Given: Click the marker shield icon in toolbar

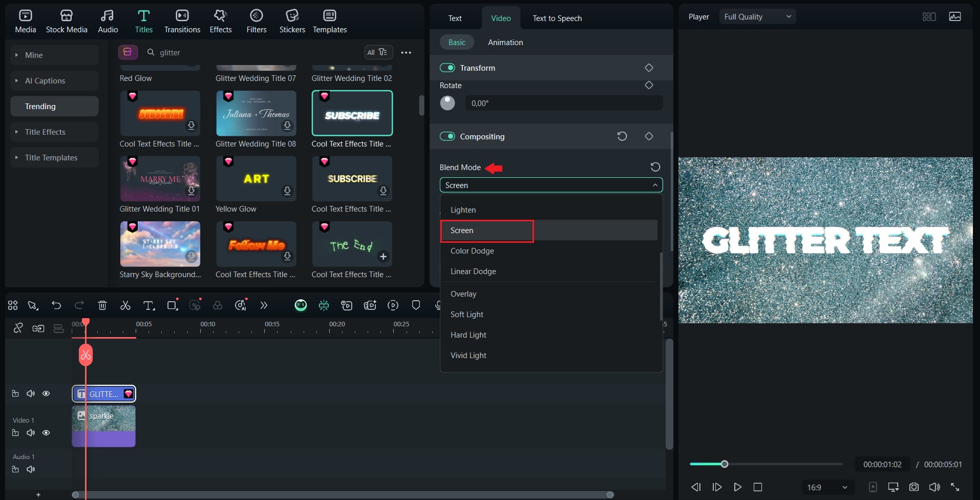Looking at the screenshot, I should pos(416,305).
